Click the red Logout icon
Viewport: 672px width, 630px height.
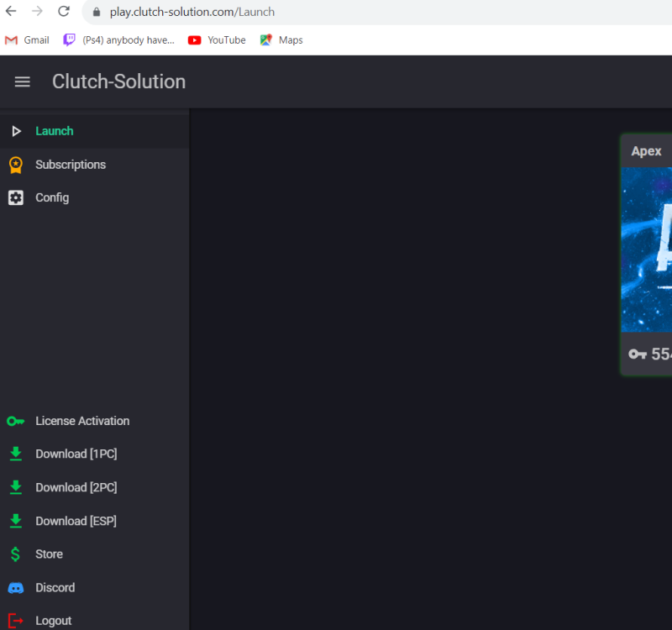point(16,621)
